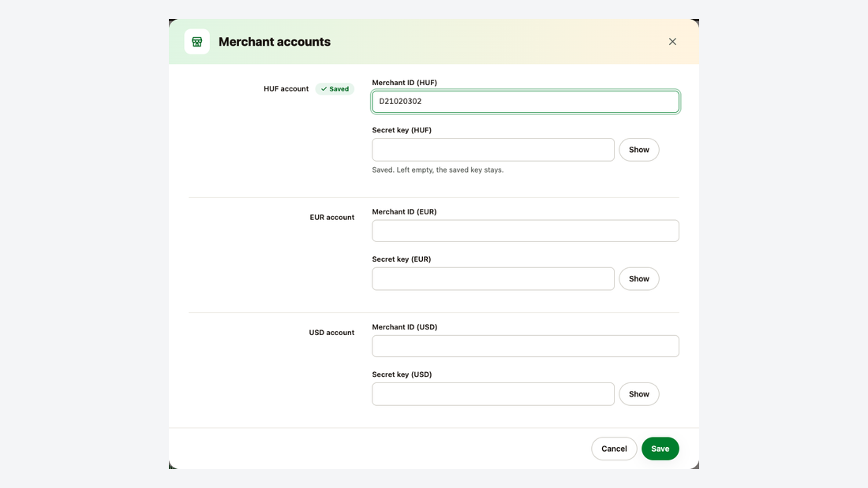Select the Merchant ID (USD) field

[526, 346]
